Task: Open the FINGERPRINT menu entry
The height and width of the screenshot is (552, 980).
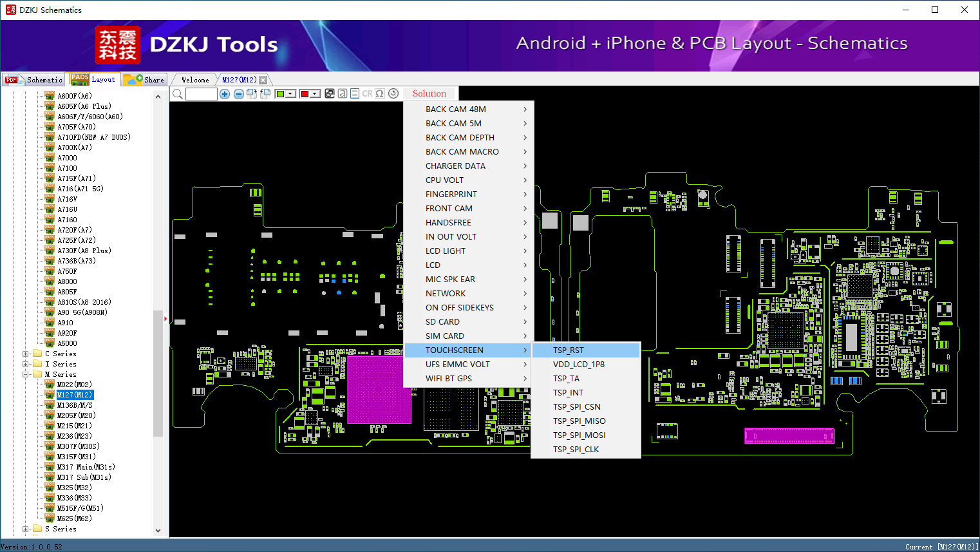Action: click(x=469, y=195)
